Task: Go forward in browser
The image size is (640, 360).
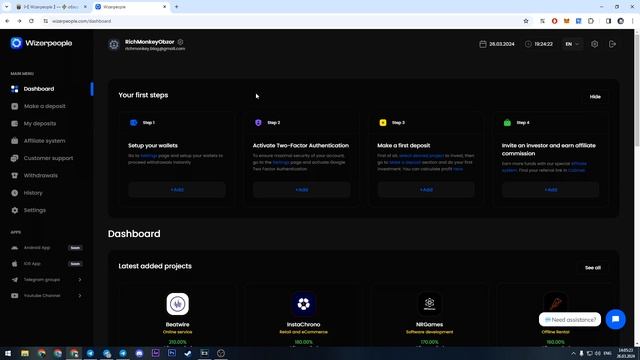Action: [19, 21]
